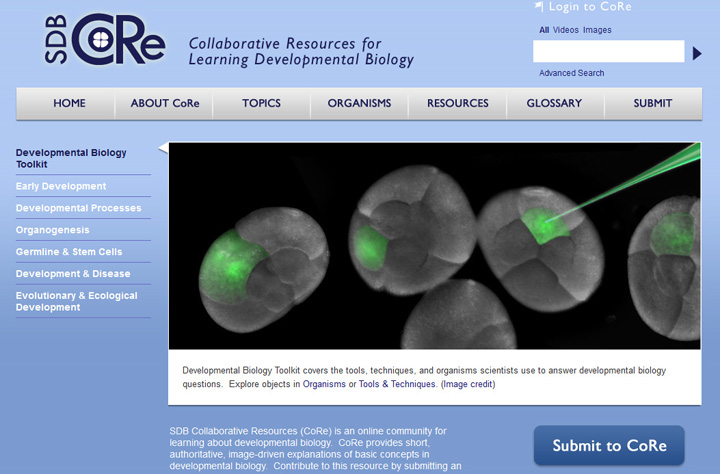The height and width of the screenshot is (474, 720).
Task: Expand the RESOURCES menu
Action: (457, 104)
